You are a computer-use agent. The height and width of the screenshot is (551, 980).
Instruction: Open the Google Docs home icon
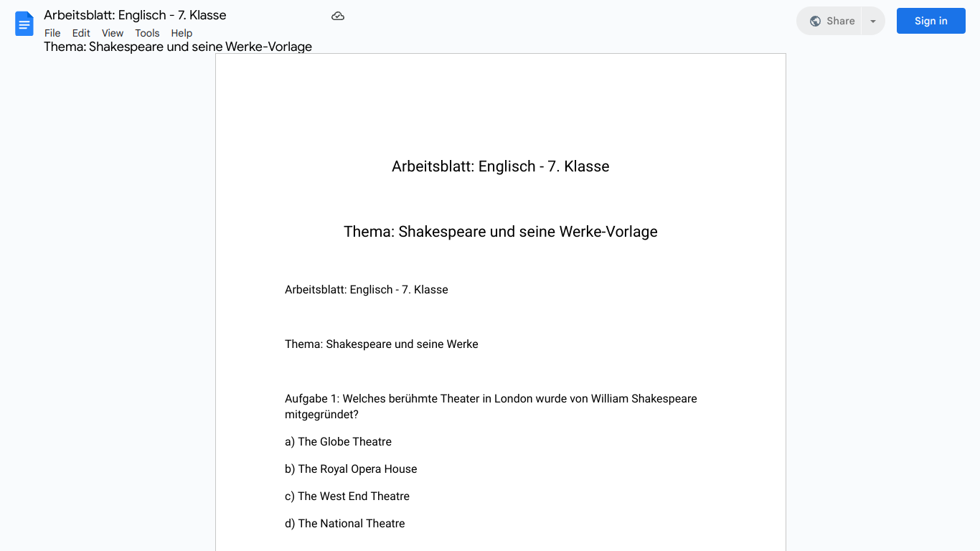[24, 24]
